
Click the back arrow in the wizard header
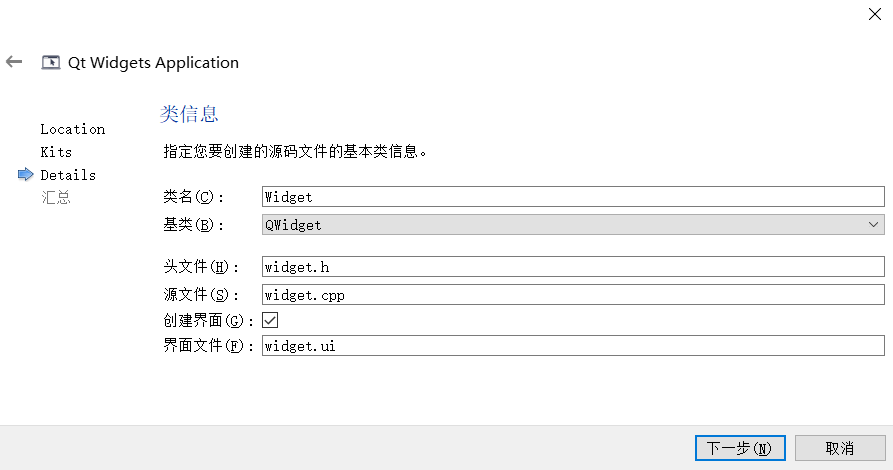pyautogui.click(x=14, y=62)
